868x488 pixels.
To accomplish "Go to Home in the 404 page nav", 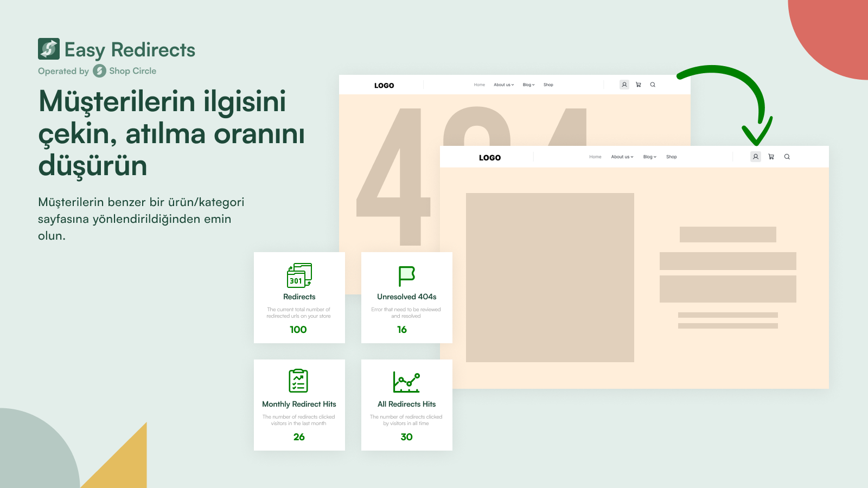I will [480, 85].
